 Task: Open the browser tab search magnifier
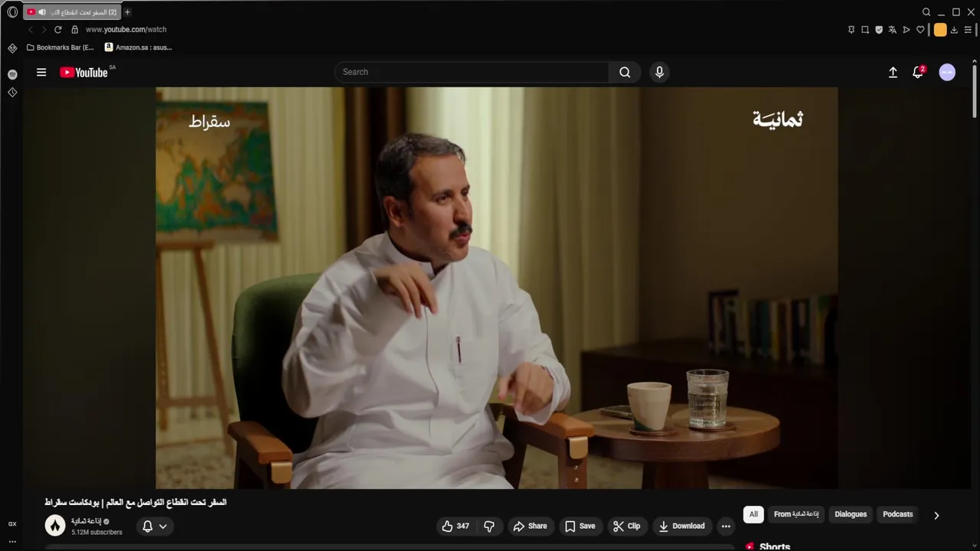click(926, 12)
